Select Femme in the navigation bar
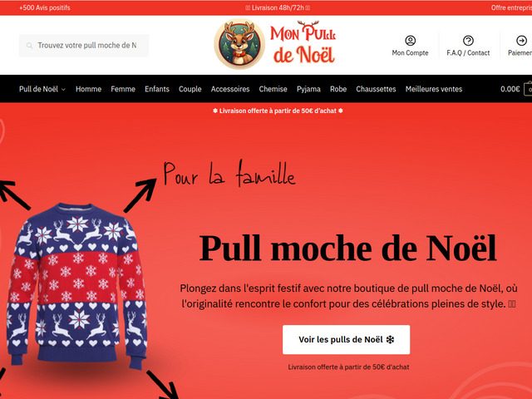This screenshot has height=399, width=532. click(123, 89)
